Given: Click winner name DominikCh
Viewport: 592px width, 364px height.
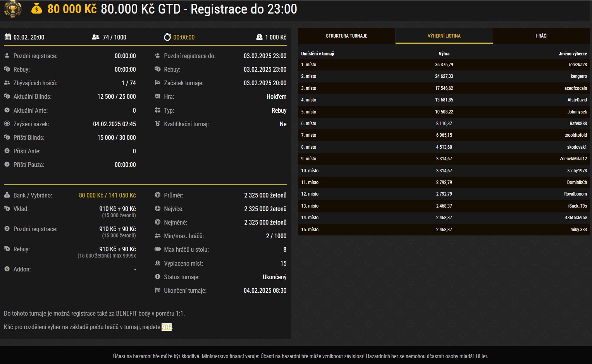Looking at the screenshot, I should 577,182.
